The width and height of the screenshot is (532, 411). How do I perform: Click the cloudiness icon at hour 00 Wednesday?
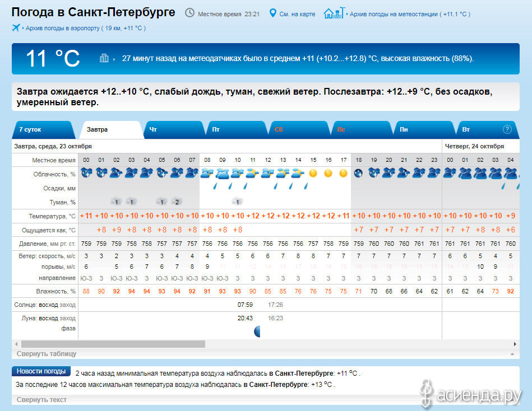point(86,173)
